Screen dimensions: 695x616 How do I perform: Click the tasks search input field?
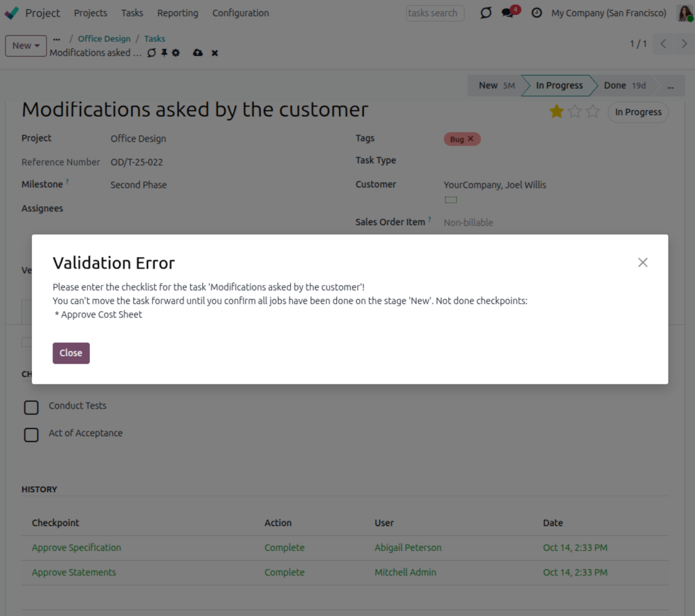[x=434, y=13]
